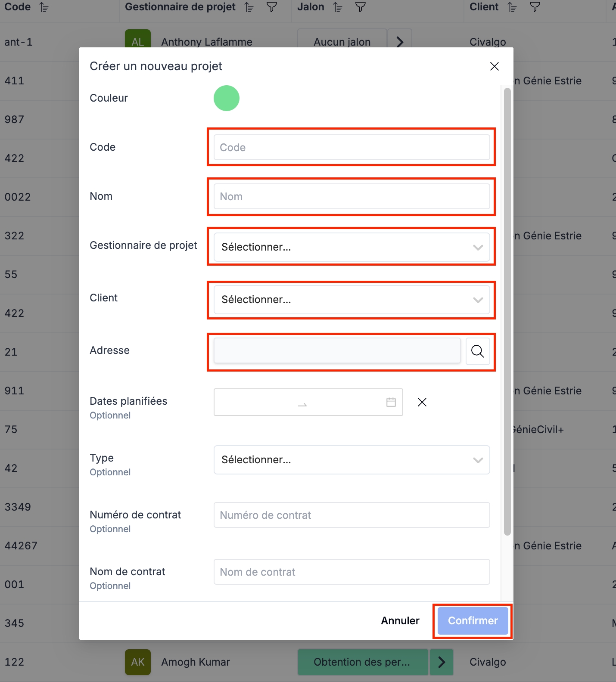The height and width of the screenshot is (682, 616).
Task: Open the calendar icon in Dates planifiées
Action: tap(391, 402)
